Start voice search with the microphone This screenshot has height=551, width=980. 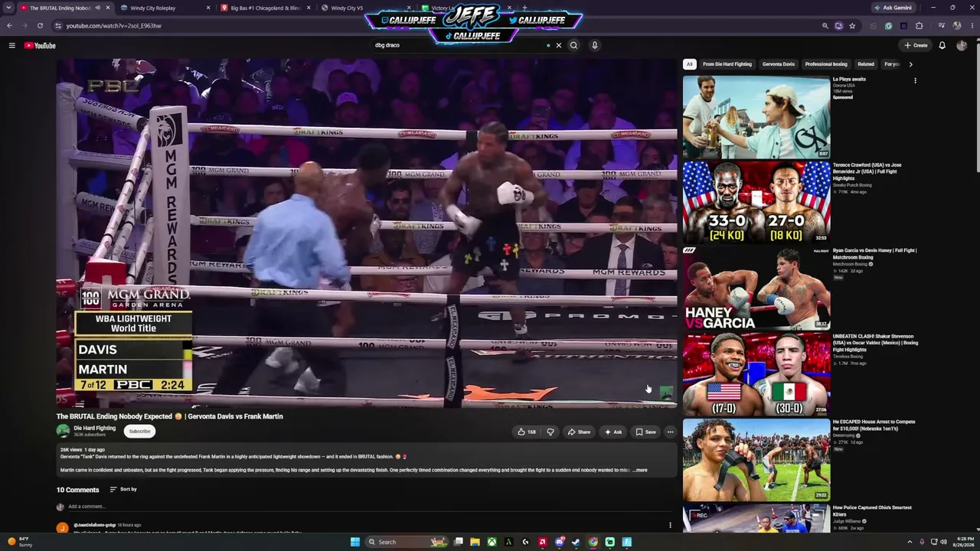point(594,45)
